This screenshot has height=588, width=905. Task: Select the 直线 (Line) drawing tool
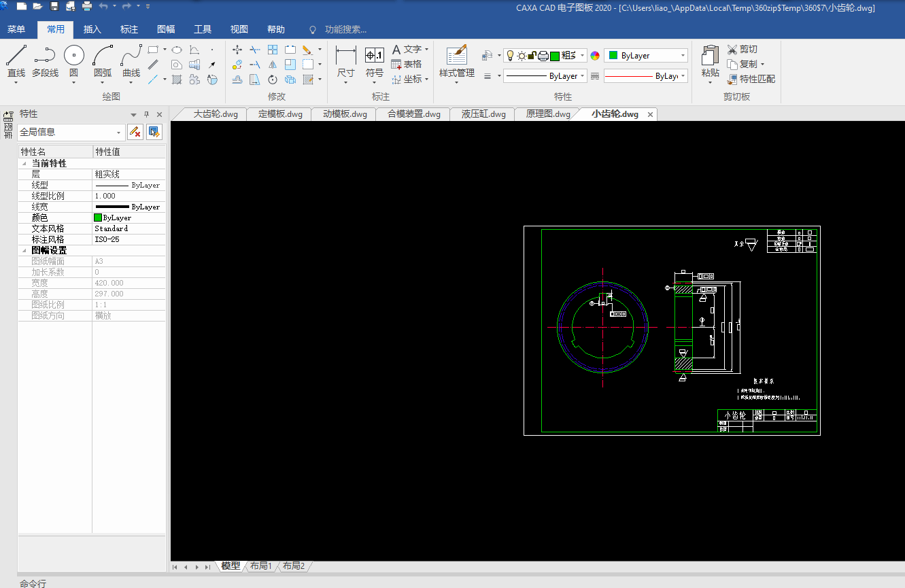coord(16,56)
